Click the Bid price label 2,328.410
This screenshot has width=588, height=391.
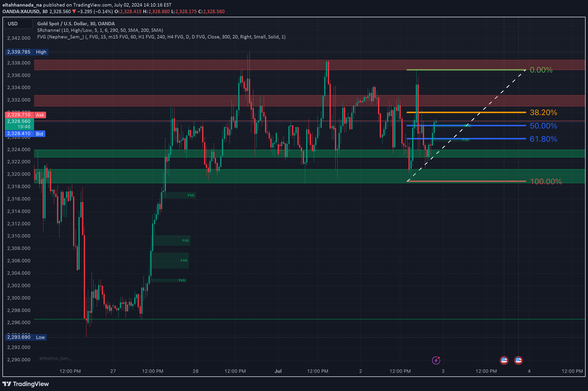(25, 134)
